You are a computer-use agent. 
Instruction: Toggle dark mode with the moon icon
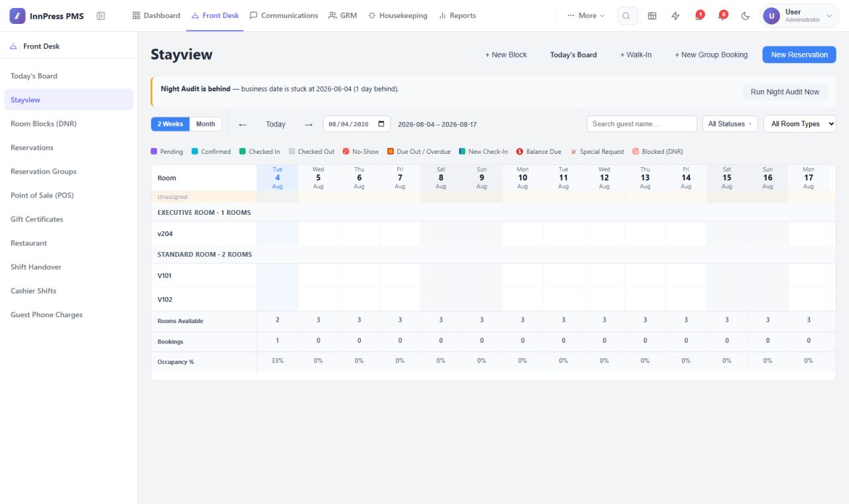coord(745,16)
